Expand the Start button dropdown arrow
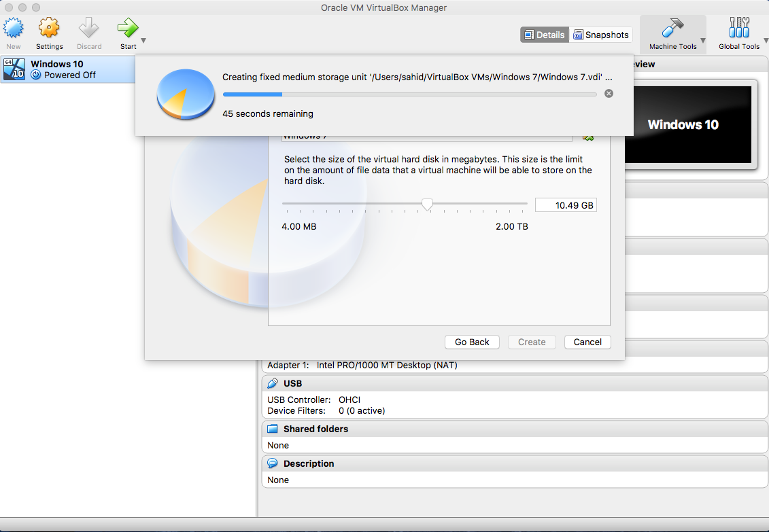 point(143,41)
